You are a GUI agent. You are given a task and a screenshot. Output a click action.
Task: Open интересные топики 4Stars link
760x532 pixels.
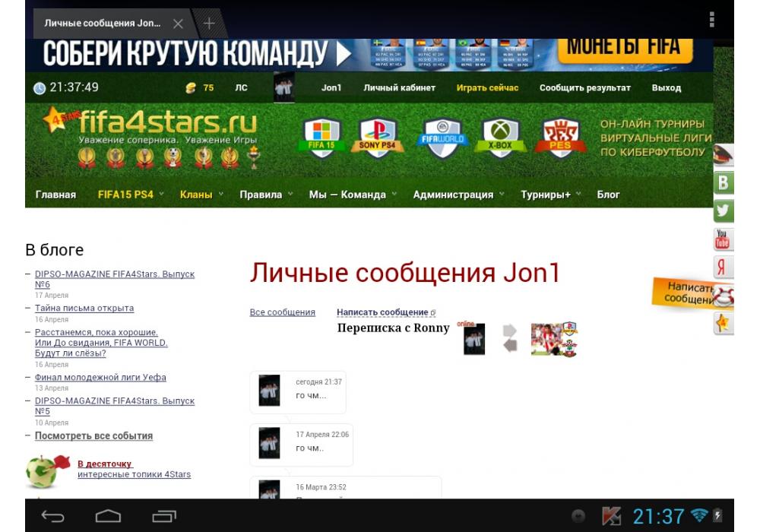click(x=135, y=474)
